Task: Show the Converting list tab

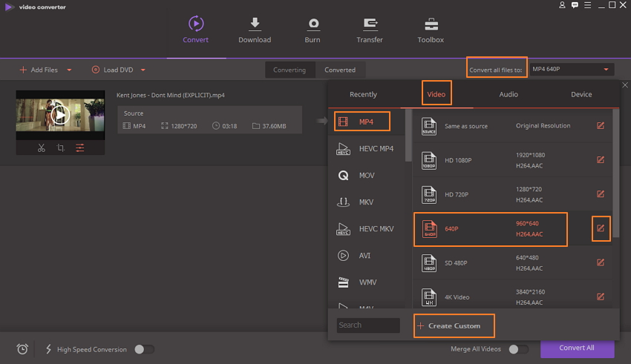Action: (290, 70)
